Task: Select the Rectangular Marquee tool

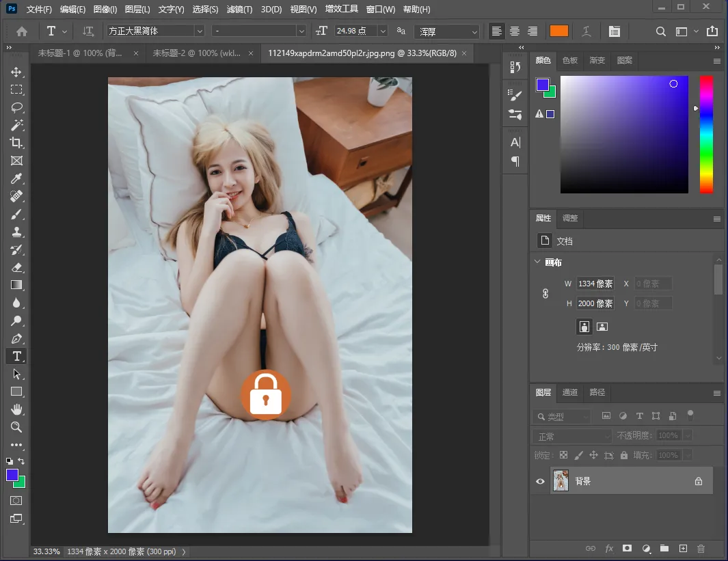Action: point(16,90)
